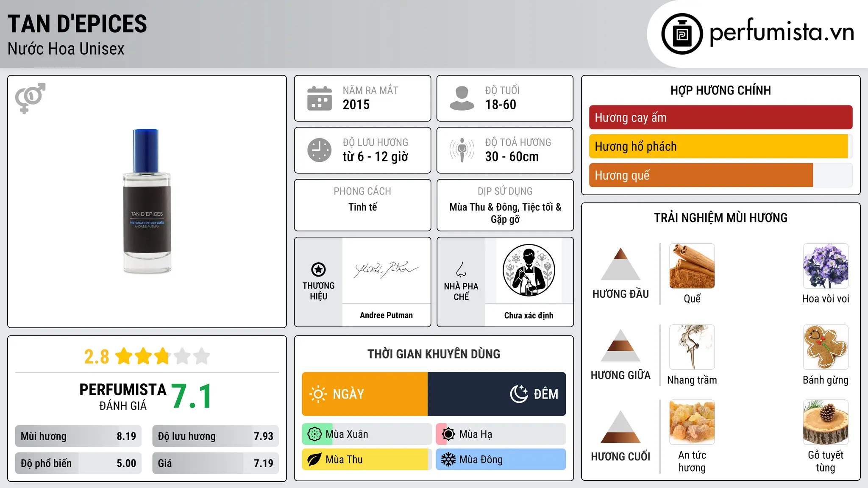The height and width of the screenshot is (488, 868).
Task: Open the Tan D'Epices bottle image
Action: (x=147, y=201)
